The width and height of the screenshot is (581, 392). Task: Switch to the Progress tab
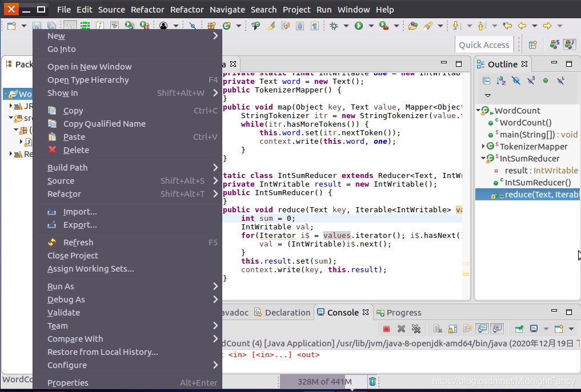click(x=399, y=313)
